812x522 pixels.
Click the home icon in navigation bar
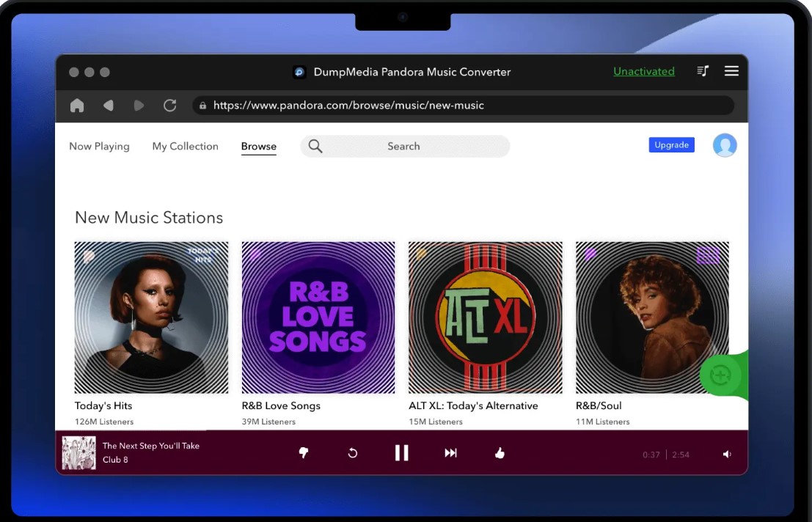(77, 106)
